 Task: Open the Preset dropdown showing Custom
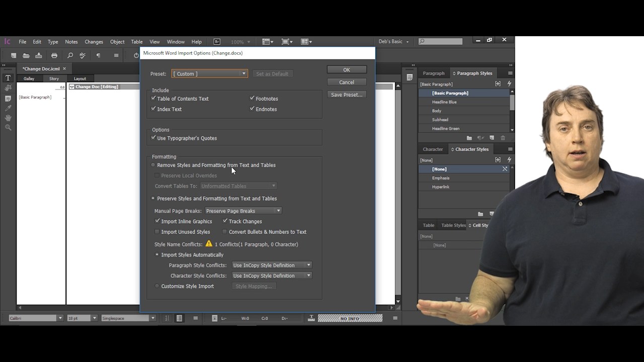[x=209, y=74]
